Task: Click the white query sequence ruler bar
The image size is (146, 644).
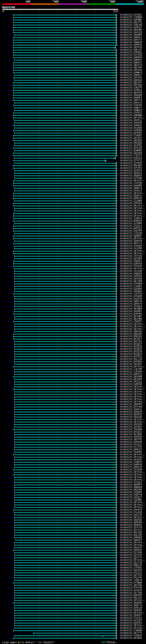Action: pos(60,9)
